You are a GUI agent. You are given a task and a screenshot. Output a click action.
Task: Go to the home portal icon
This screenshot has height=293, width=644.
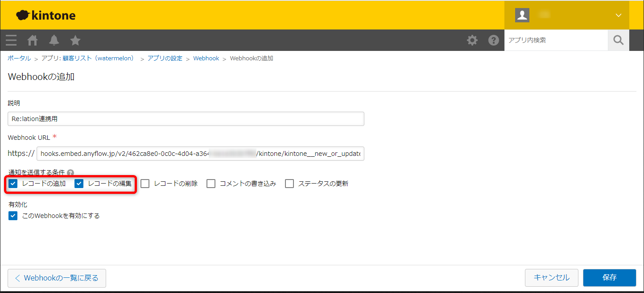pos(33,40)
